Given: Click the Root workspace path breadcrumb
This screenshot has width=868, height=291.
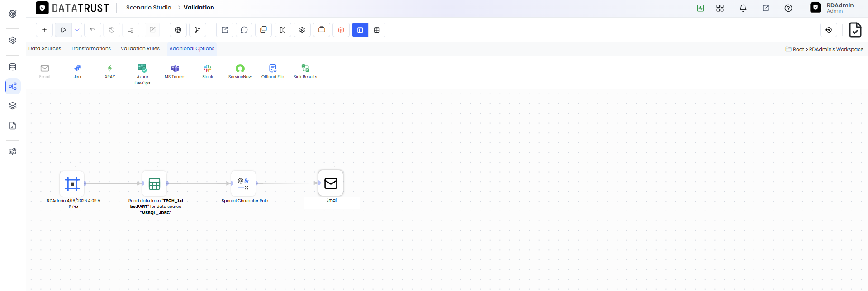Looking at the screenshot, I should pos(825,49).
